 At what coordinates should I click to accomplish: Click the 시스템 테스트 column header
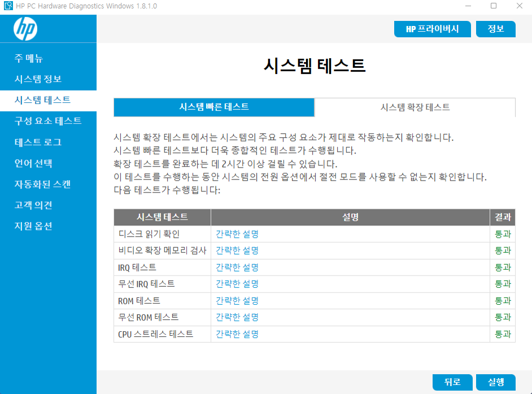[162, 217]
